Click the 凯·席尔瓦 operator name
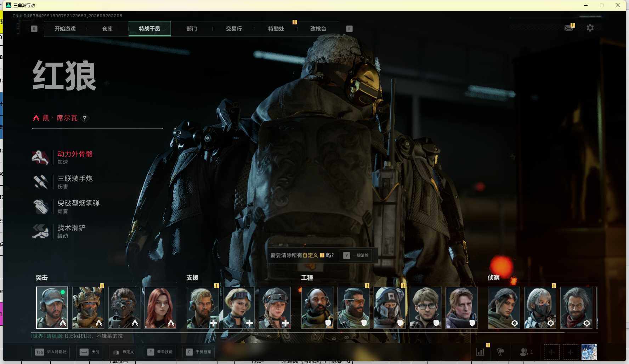 [x=60, y=118]
